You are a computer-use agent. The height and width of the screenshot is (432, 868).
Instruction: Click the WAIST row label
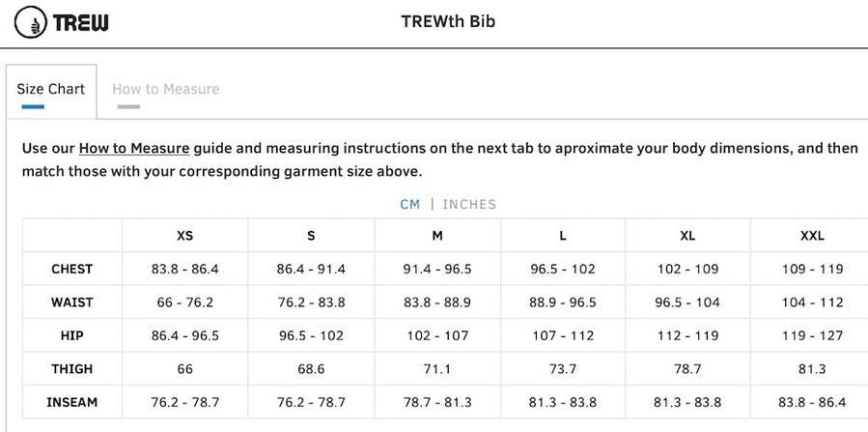pos(72,302)
